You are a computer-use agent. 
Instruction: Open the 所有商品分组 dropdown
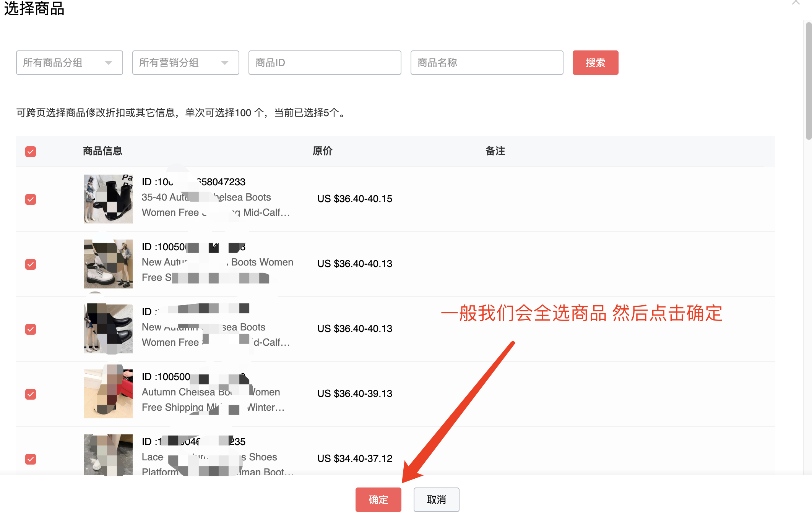[69, 63]
